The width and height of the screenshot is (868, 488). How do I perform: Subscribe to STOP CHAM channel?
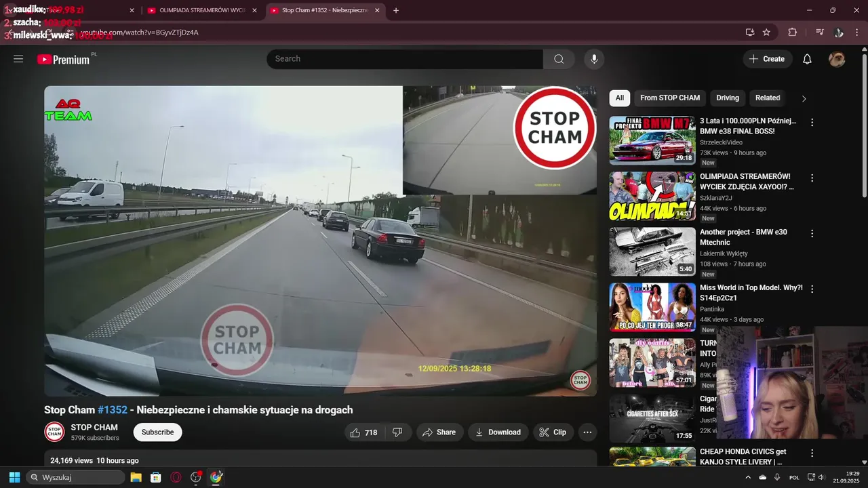click(x=157, y=432)
